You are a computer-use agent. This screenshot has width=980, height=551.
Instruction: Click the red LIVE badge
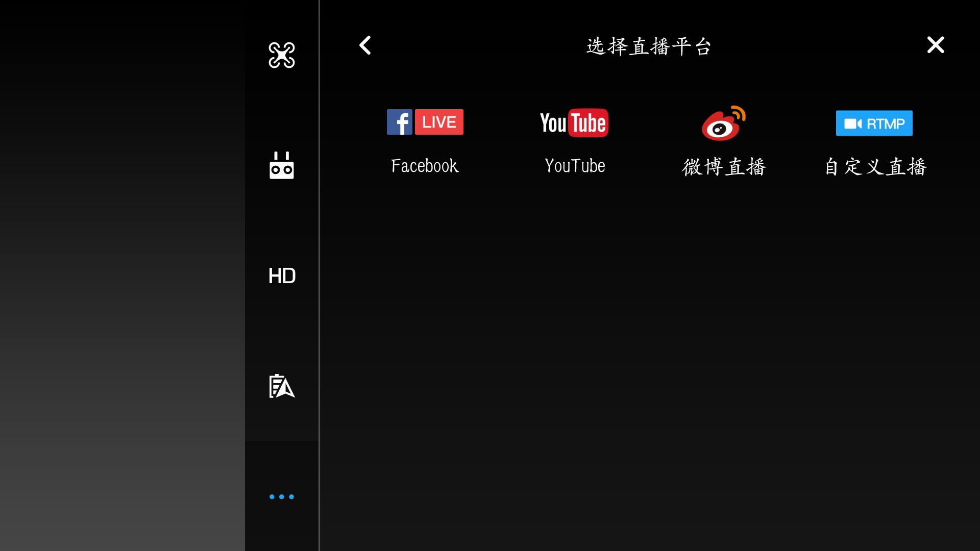click(439, 122)
